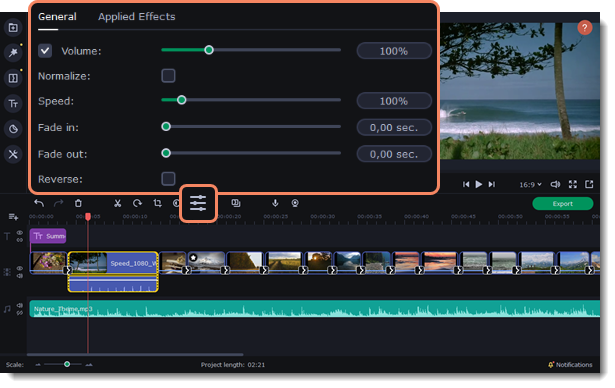Click the Fade out seconds field
This screenshot has height=388, width=615.
[x=394, y=154]
